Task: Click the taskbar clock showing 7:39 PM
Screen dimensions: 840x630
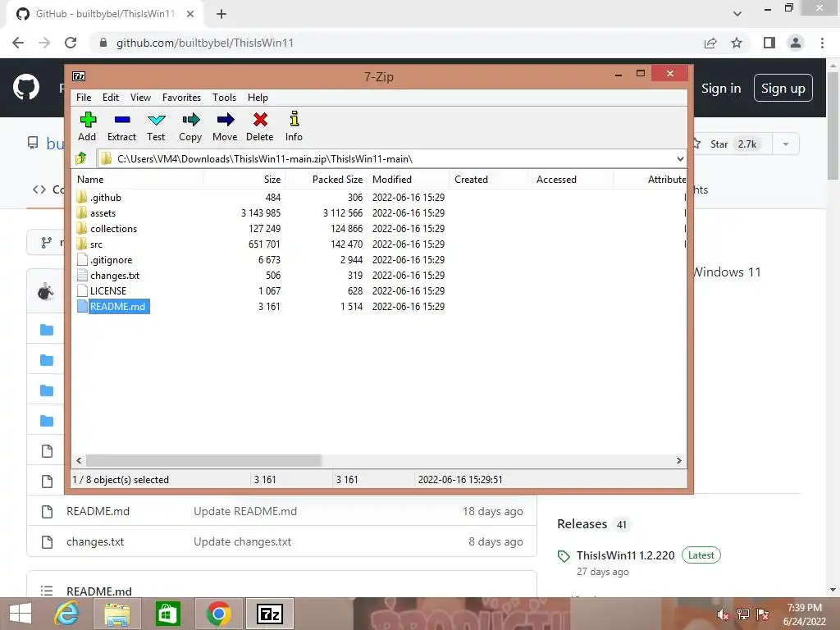Action: pyautogui.click(x=804, y=614)
